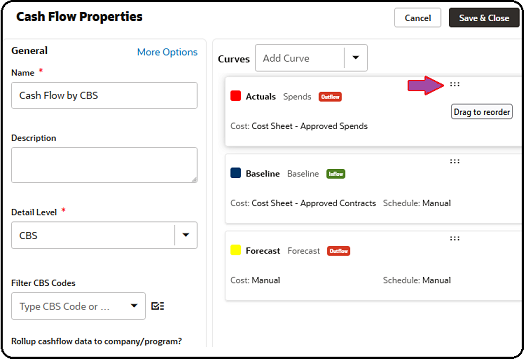The width and height of the screenshot is (526, 361).
Task: Click the Save & Close button
Action: [484, 18]
